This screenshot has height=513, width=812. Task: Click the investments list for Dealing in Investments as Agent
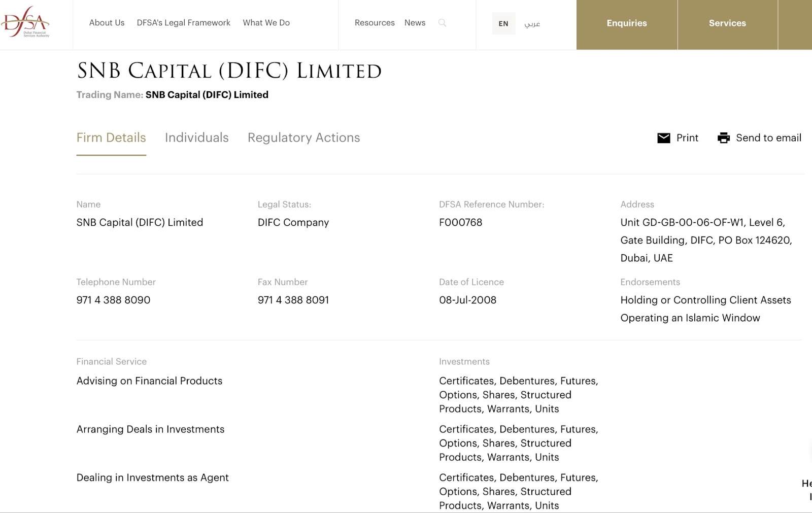click(x=519, y=491)
